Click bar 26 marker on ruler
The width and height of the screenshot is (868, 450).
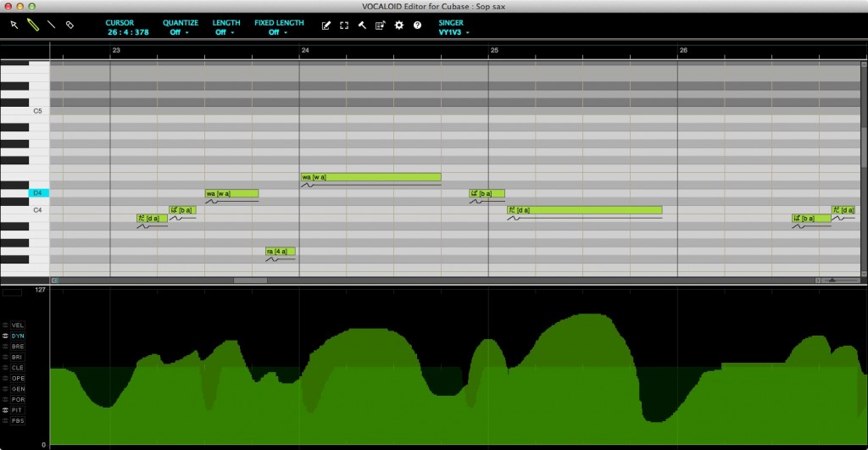684,50
